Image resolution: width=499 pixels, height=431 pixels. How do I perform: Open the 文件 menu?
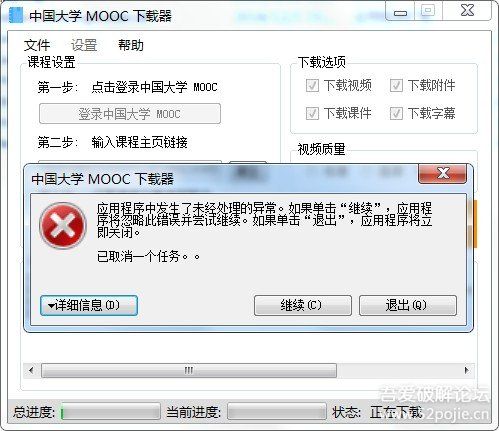tap(37, 45)
